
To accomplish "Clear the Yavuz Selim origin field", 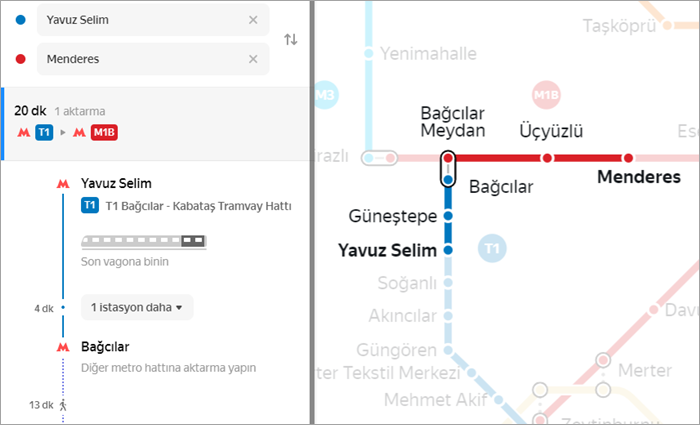I will [x=253, y=20].
